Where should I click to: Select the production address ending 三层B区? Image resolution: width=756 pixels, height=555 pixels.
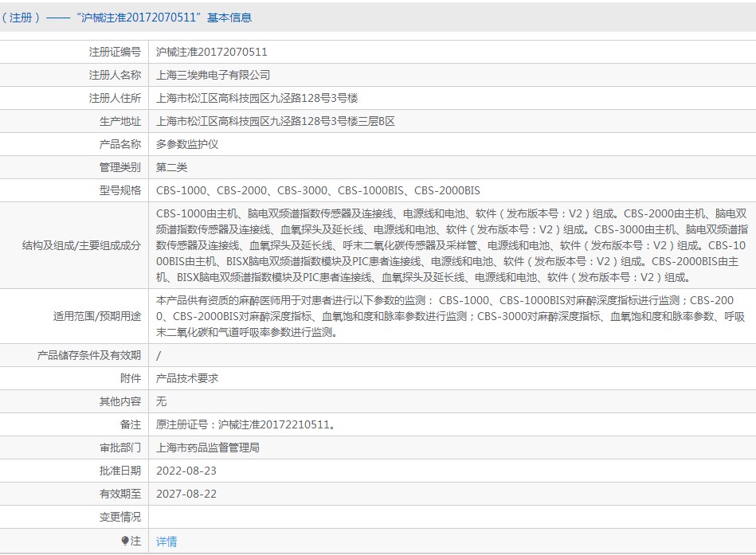(276, 121)
